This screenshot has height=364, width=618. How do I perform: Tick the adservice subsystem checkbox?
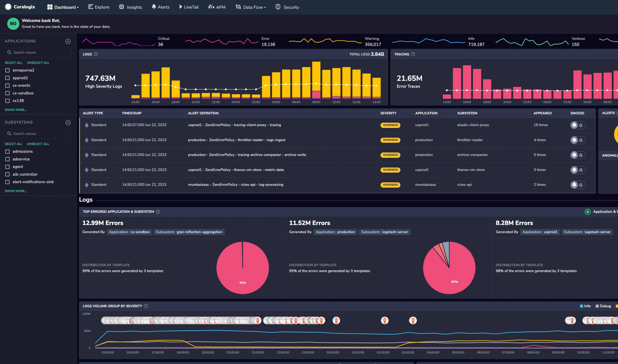[7, 159]
